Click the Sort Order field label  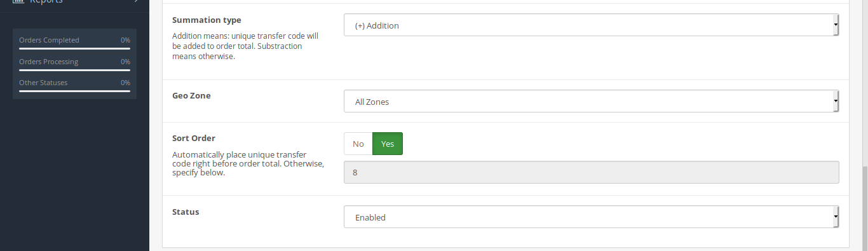(x=194, y=138)
